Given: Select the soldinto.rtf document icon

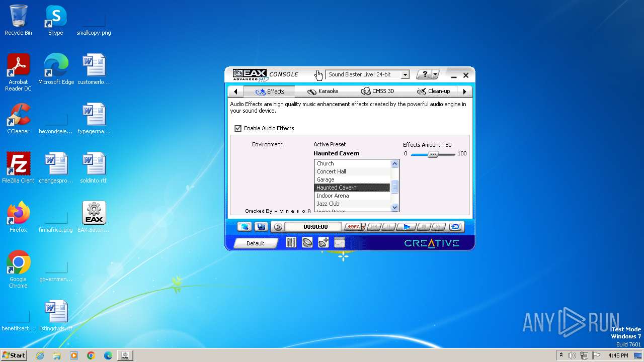Looking at the screenshot, I should (x=94, y=167).
